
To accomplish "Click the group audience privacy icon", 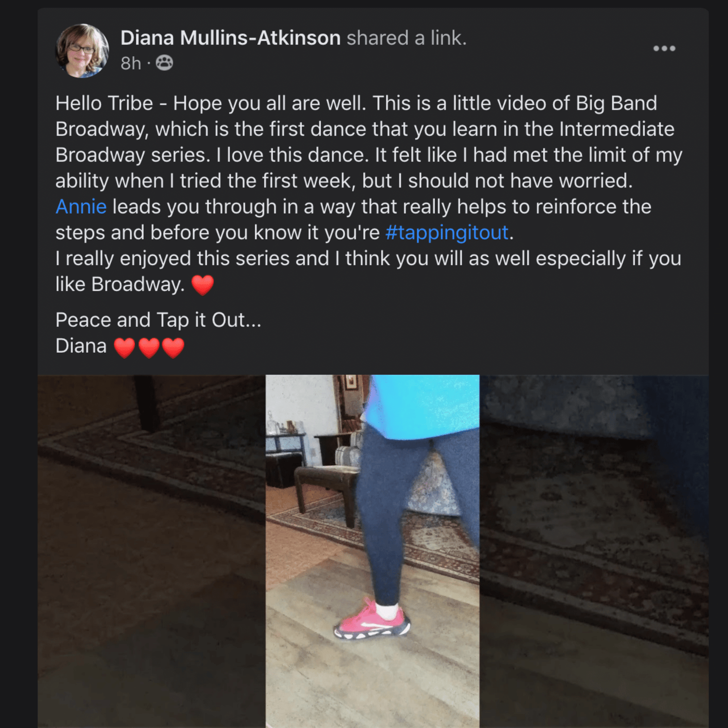I will tap(165, 63).
